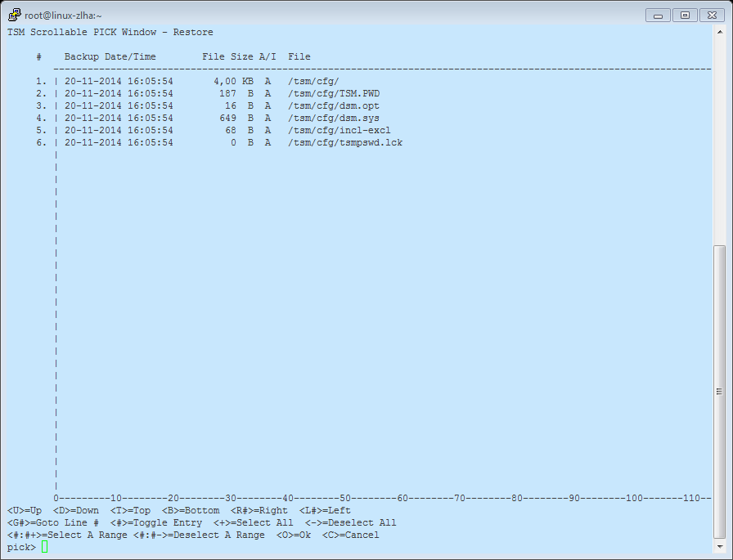The image size is (733, 560).
Task: Click the 0 B size of tsmpswd.lck
Action: [242, 142]
